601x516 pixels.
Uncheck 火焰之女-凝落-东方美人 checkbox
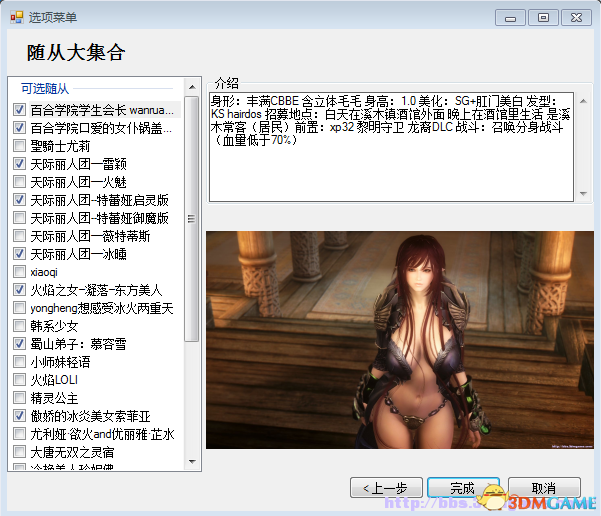(x=19, y=290)
